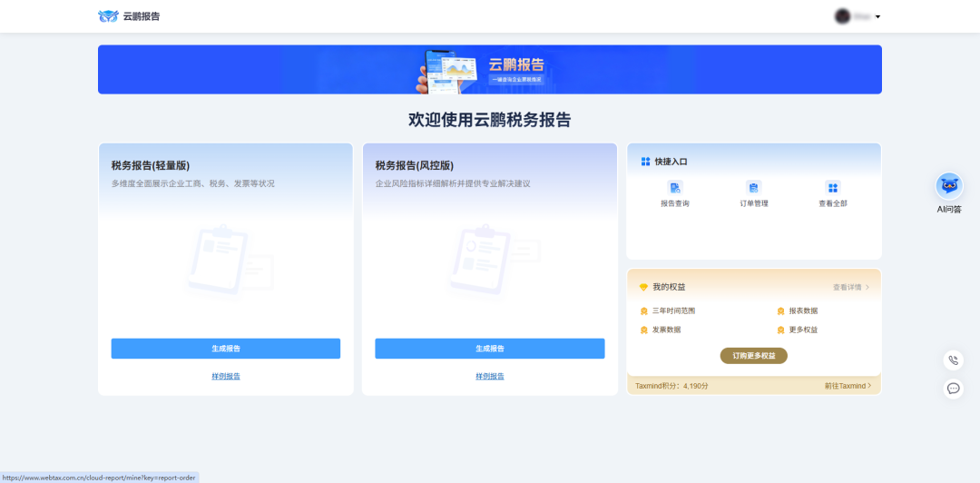
Task: Click the 三年时间范围 benefit text
Action: click(673, 310)
